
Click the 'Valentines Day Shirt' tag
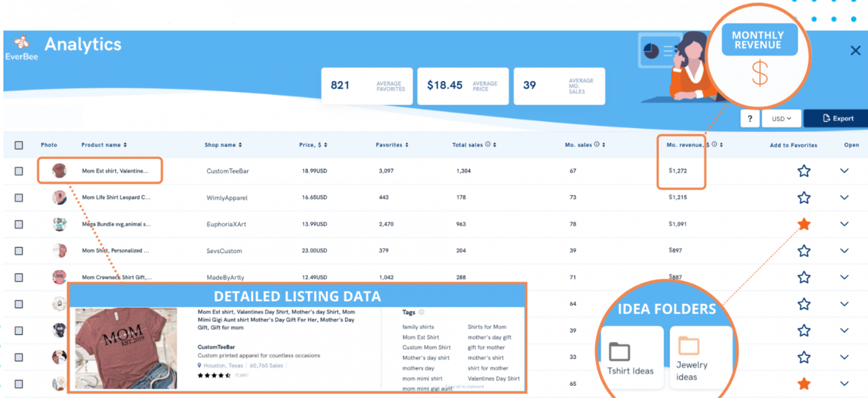coord(494,378)
